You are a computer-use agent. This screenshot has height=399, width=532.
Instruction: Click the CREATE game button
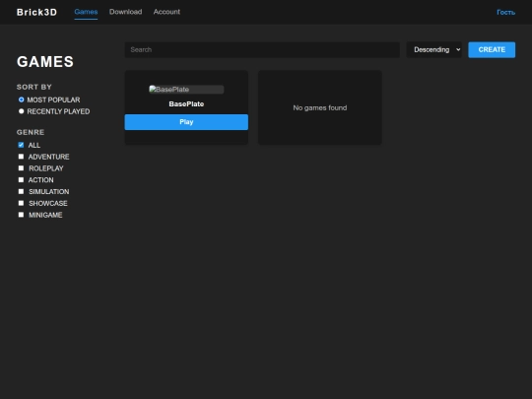[492, 50]
